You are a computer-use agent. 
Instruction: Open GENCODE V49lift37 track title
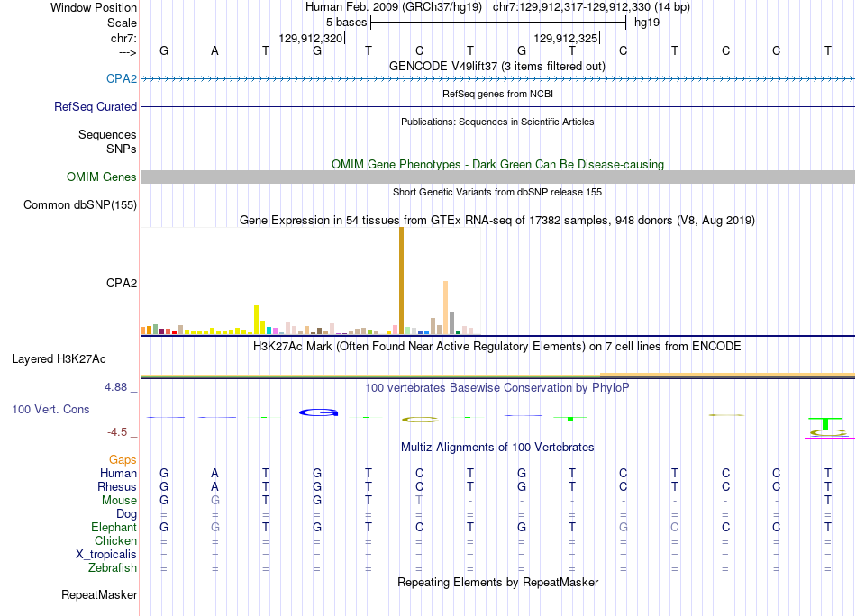point(496,66)
